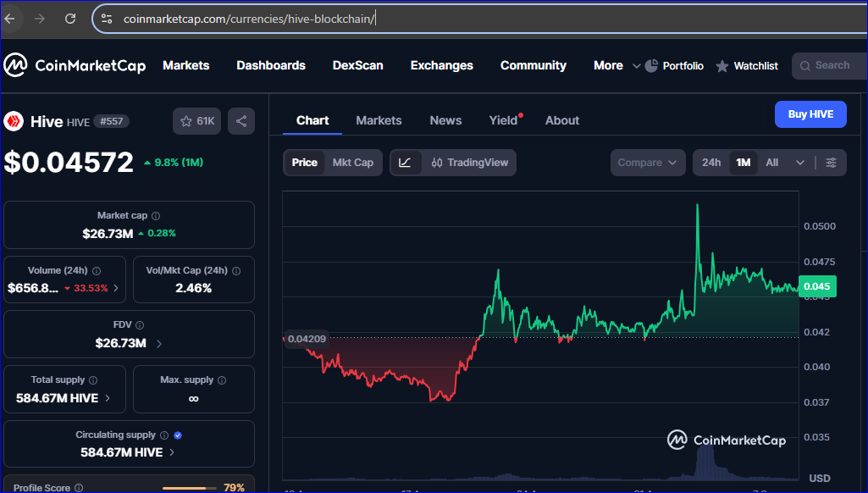
Task: Share Hive page with share icon
Action: 241,121
